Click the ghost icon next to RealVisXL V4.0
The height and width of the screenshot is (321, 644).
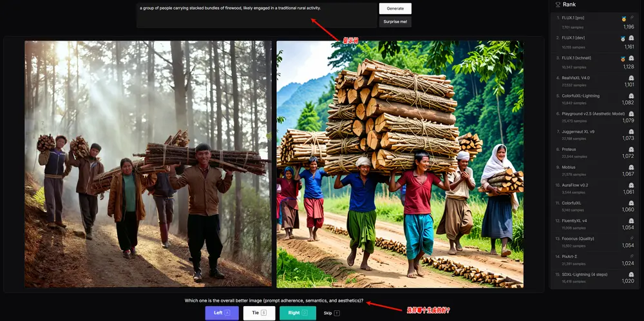pyautogui.click(x=631, y=77)
